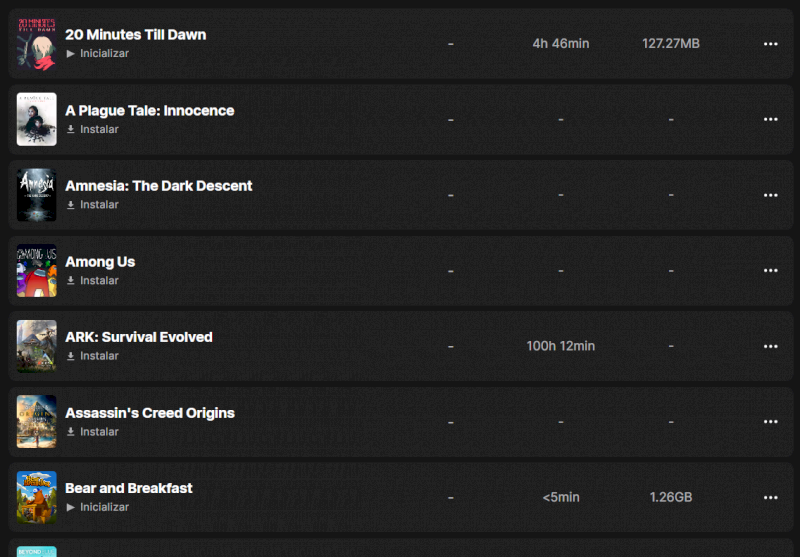Click Instalar for ARK: Survival Evolved
The image size is (800, 557).
coord(92,356)
